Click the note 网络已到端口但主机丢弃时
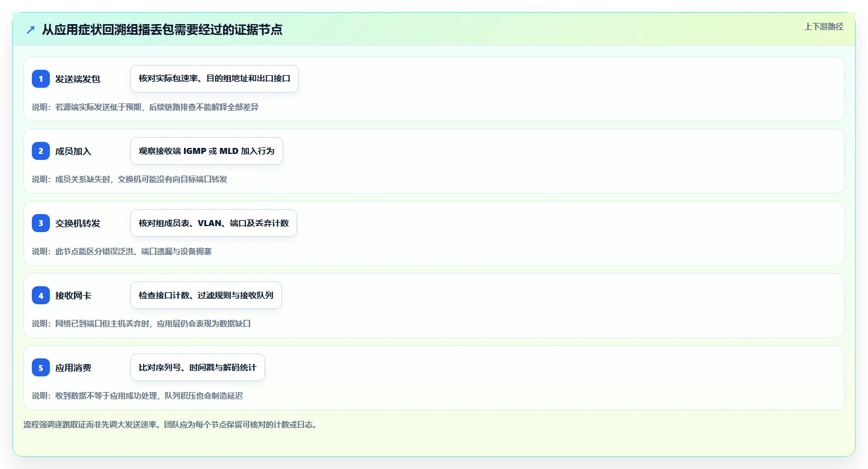868x469 pixels. click(141, 323)
